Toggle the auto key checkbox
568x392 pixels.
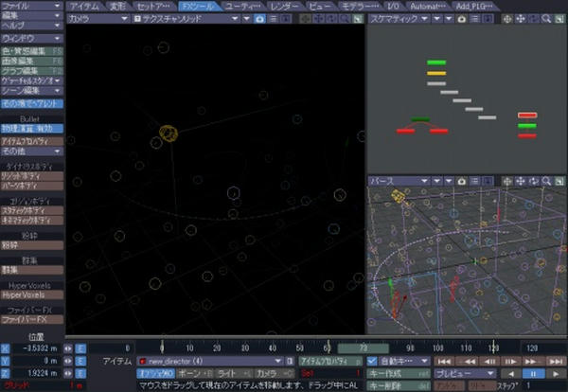point(372,361)
